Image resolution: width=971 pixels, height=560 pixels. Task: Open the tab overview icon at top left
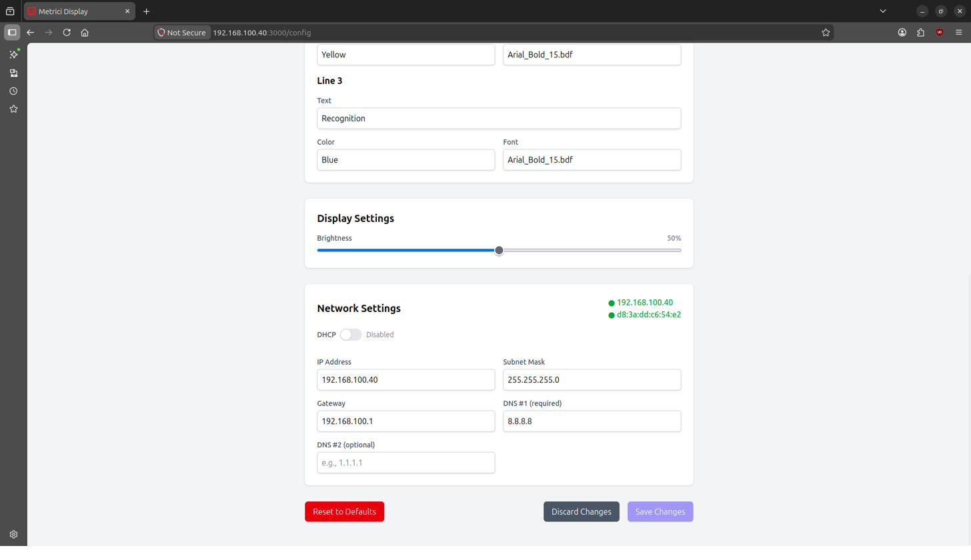pyautogui.click(x=10, y=11)
